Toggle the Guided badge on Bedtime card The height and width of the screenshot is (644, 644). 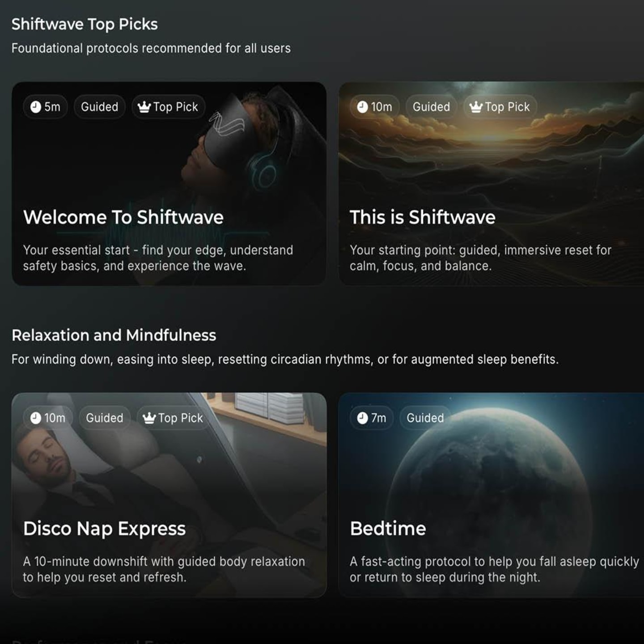tap(424, 418)
